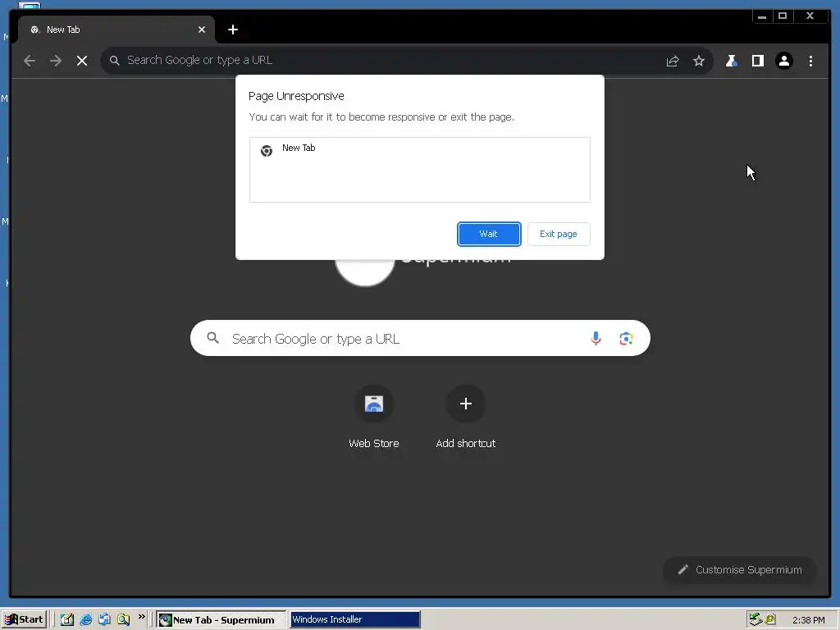The width and height of the screenshot is (840, 630).
Task: Click the search folder quick launch icon
Action: click(x=123, y=620)
